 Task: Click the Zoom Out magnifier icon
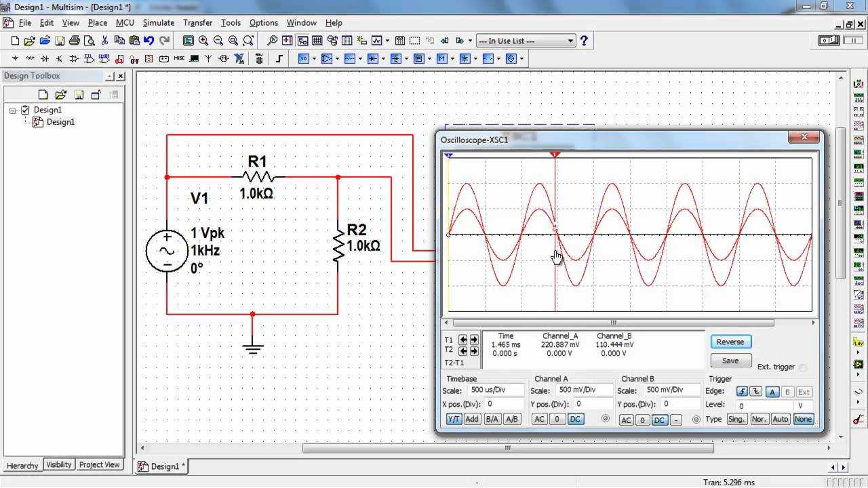pyautogui.click(x=218, y=41)
